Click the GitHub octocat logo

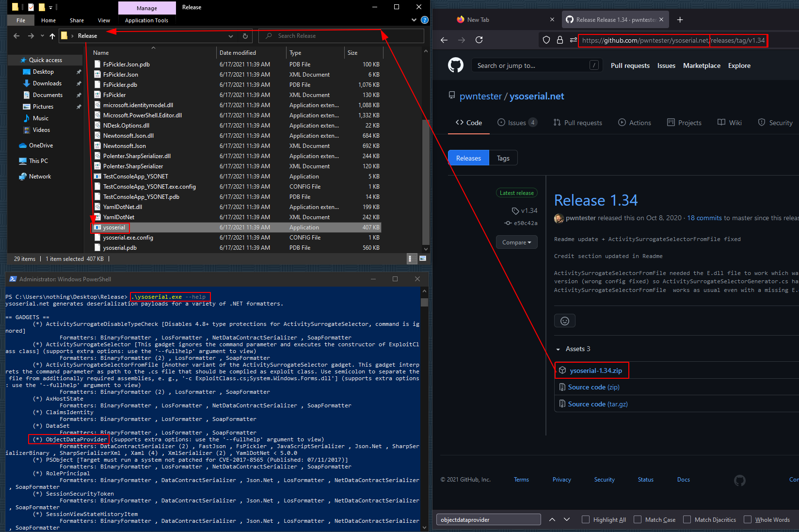tap(456, 65)
